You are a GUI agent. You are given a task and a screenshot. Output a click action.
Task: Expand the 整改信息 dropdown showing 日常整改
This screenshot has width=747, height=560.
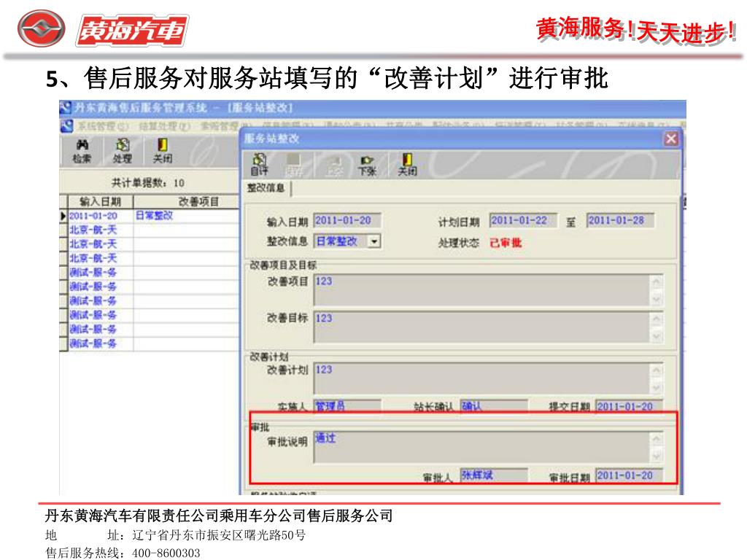(374, 241)
